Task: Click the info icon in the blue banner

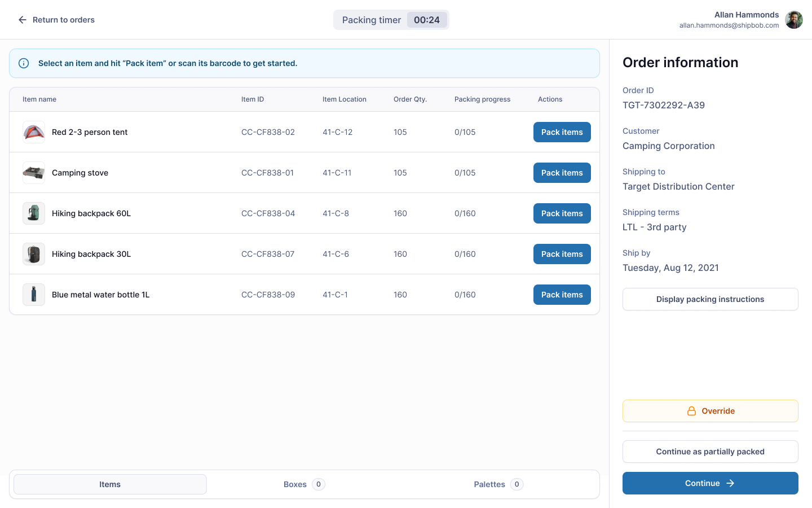Action: point(23,63)
